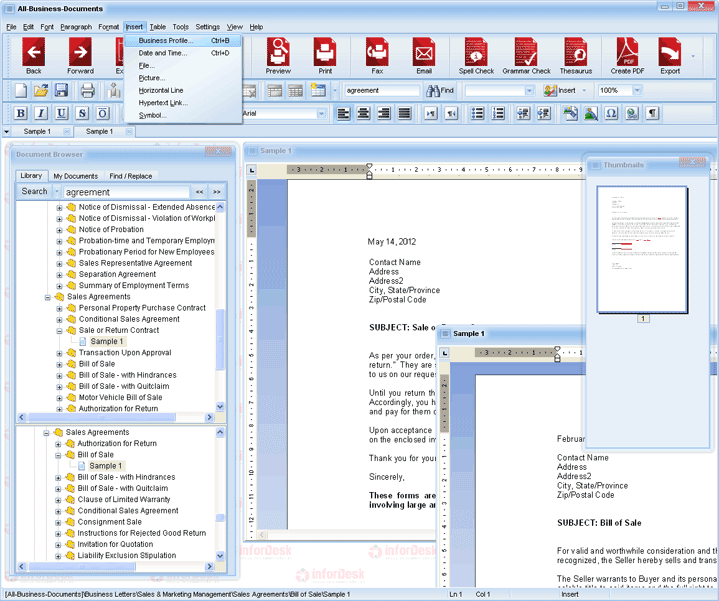
Task: Justify paragraph alignment
Action: pyautogui.click(x=404, y=113)
